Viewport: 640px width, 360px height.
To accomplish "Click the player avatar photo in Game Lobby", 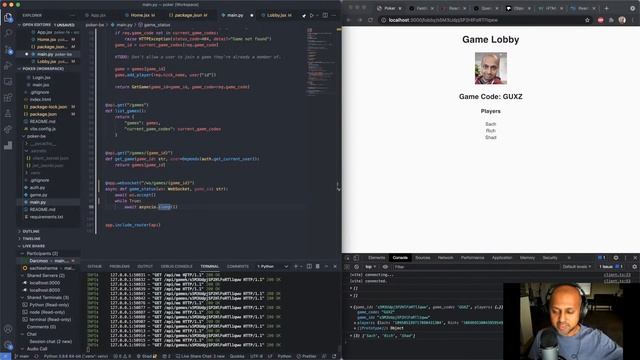I will [491, 68].
